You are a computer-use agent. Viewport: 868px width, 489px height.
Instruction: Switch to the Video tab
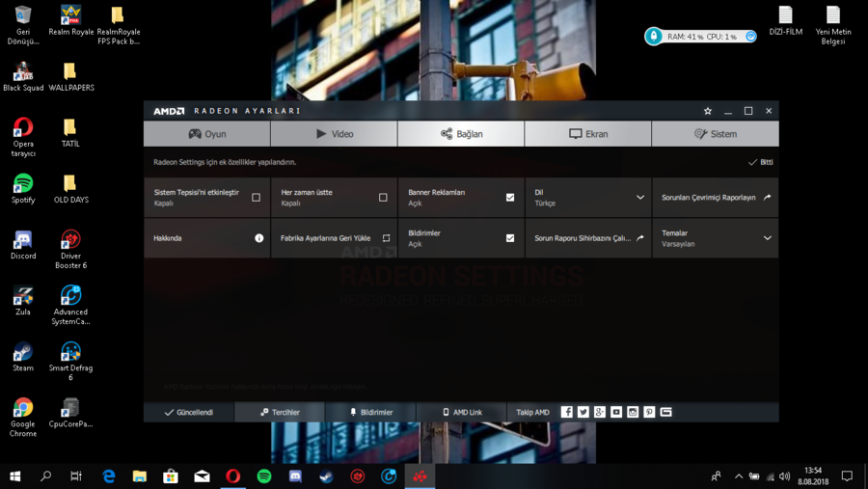[335, 134]
